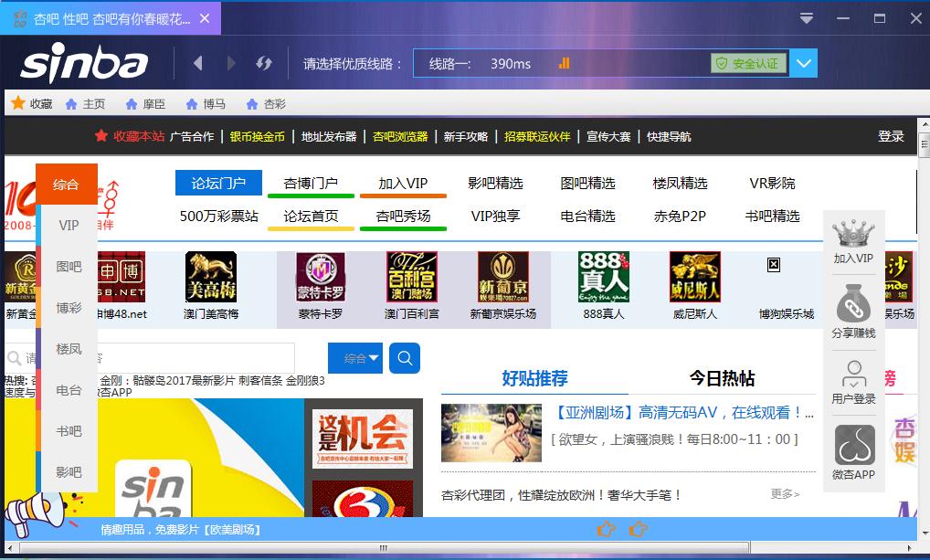Image resolution: width=930 pixels, height=560 pixels.
Task: Click the 新葡京娱乐场 icon
Action: (x=503, y=277)
